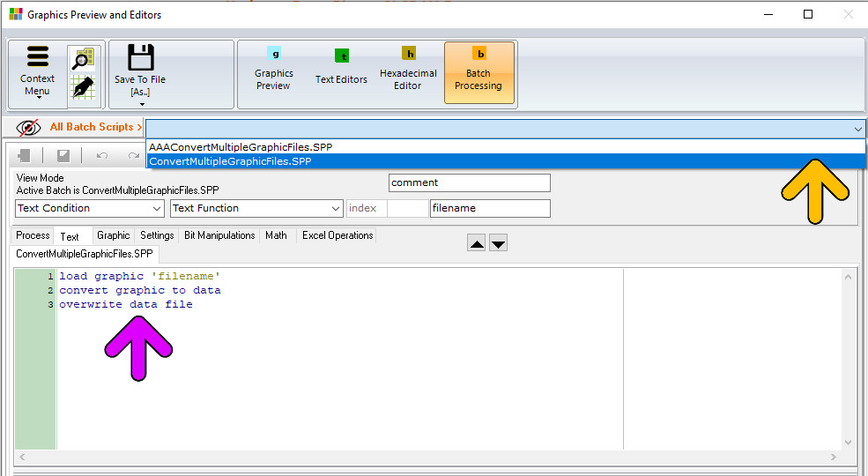Click the Save To File floppy icon

[141, 57]
